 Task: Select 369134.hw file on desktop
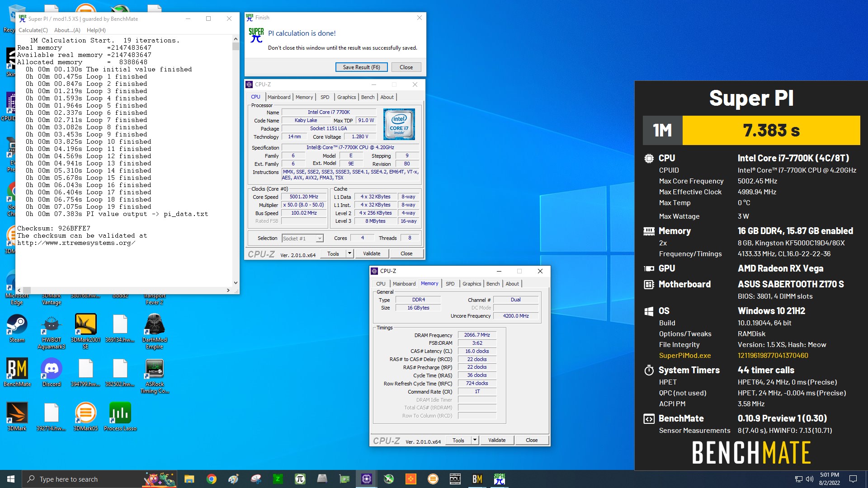[x=120, y=328]
